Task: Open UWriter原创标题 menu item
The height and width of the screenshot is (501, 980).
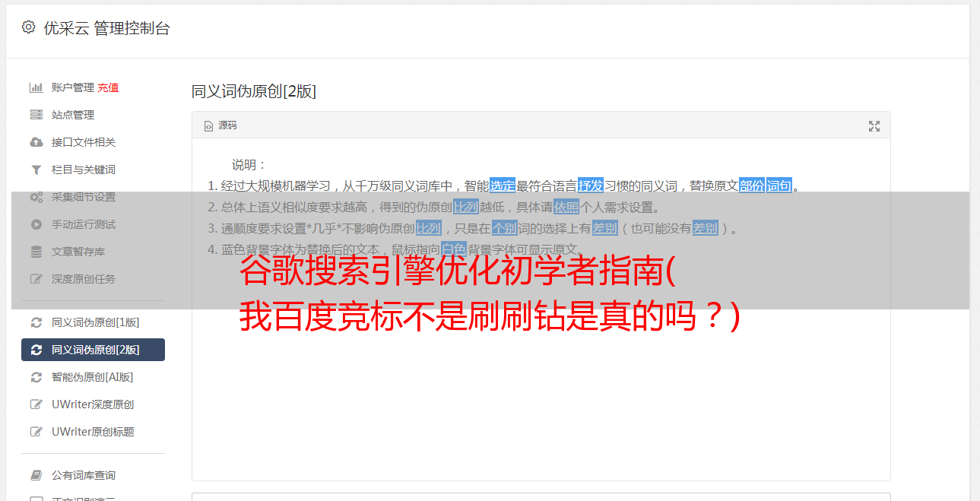Action: pyautogui.click(x=93, y=432)
